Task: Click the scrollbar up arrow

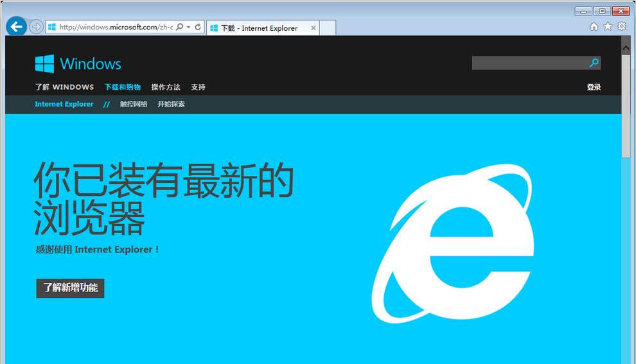Action: click(x=626, y=48)
